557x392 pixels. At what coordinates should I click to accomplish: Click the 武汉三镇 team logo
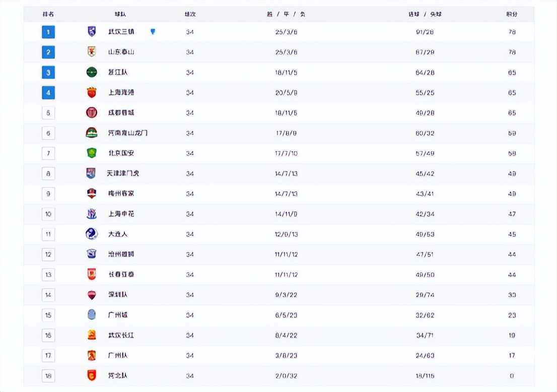(92, 32)
